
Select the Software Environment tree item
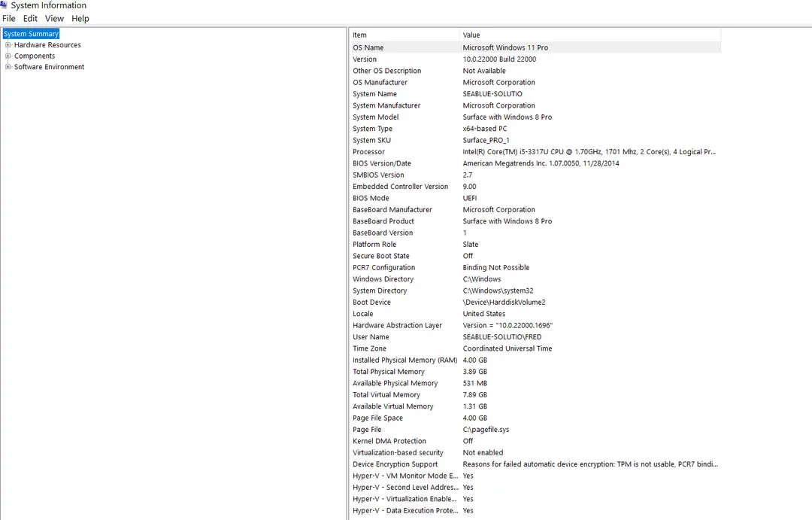click(x=49, y=67)
